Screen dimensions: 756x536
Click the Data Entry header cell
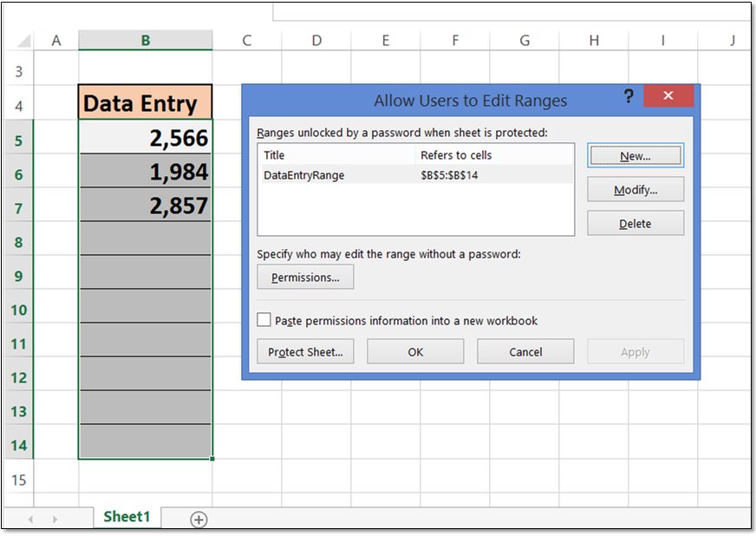pos(145,102)
